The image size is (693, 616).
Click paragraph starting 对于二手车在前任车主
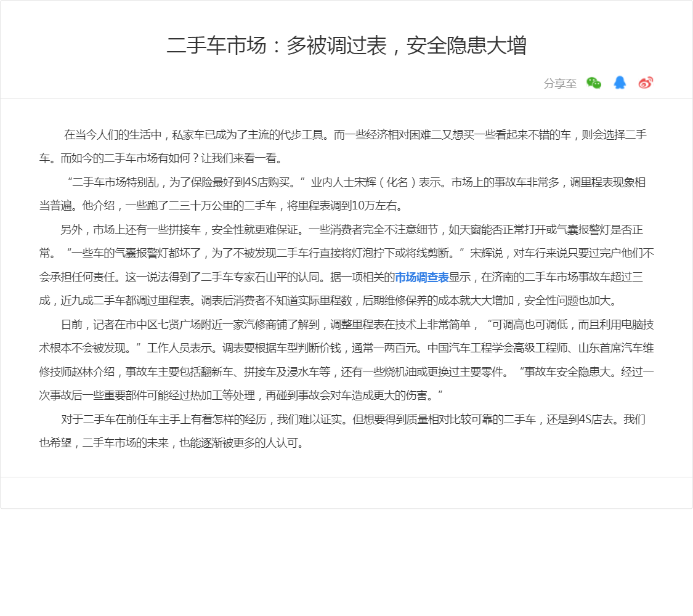[343, 431]
